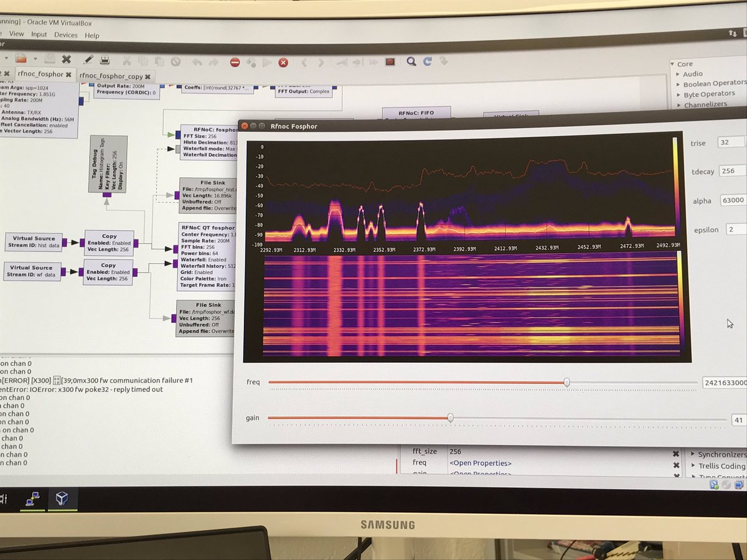The image size is (747, 560).
Task: Click the Paste icon in toolbar
Action: point(159,61)
